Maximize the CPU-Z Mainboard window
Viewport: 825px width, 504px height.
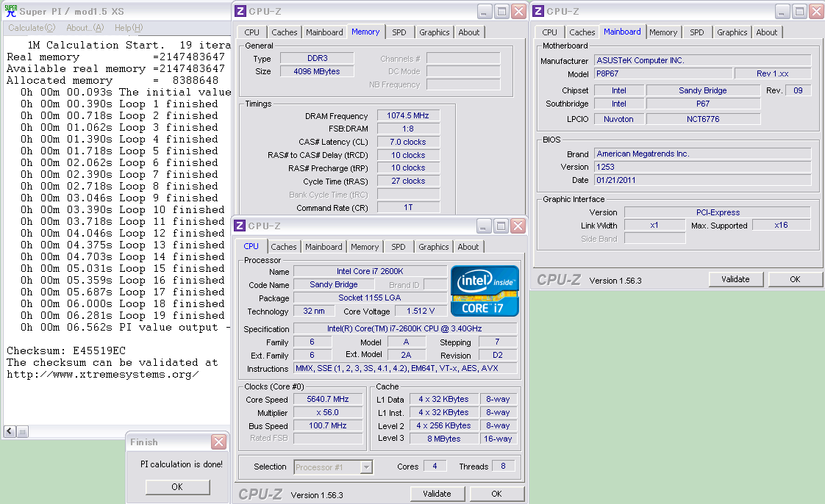799,11
